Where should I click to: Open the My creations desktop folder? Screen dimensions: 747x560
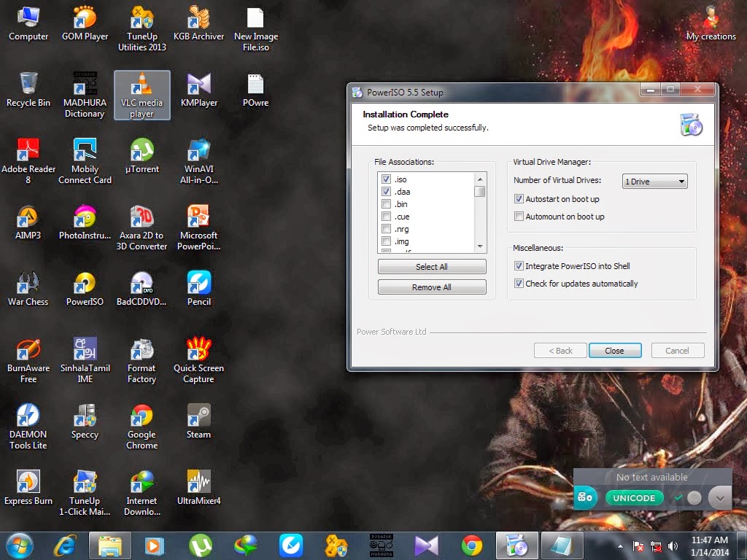tap(711, 23)
